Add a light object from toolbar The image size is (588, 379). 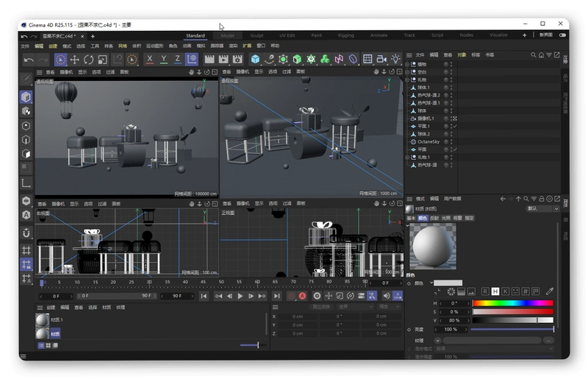tap(395, 59)
